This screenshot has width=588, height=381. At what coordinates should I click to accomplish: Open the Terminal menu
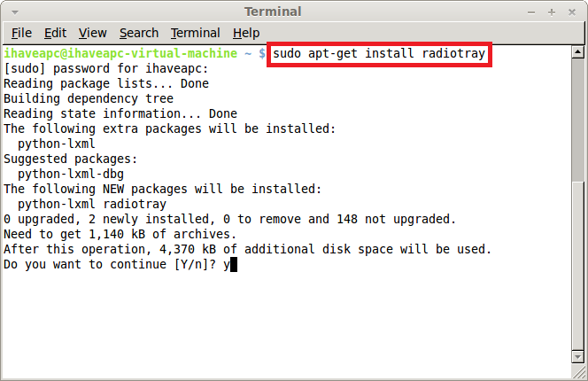click(x=196, y=33)
